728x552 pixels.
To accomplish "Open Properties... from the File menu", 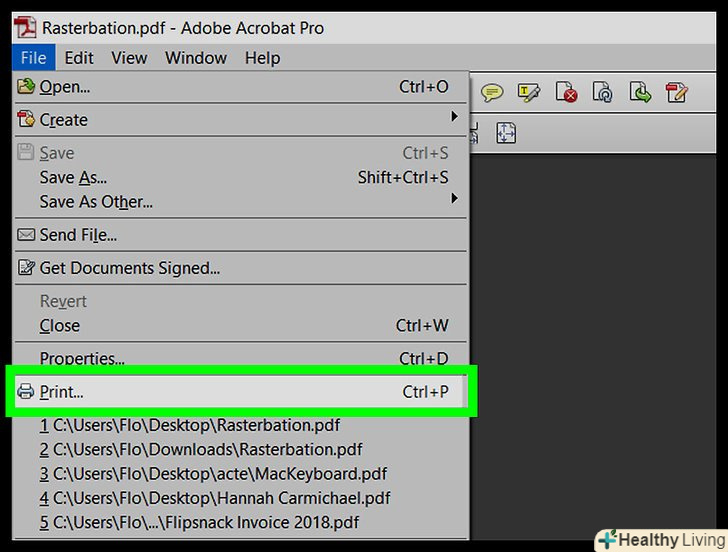I will [x=240, y=357].
